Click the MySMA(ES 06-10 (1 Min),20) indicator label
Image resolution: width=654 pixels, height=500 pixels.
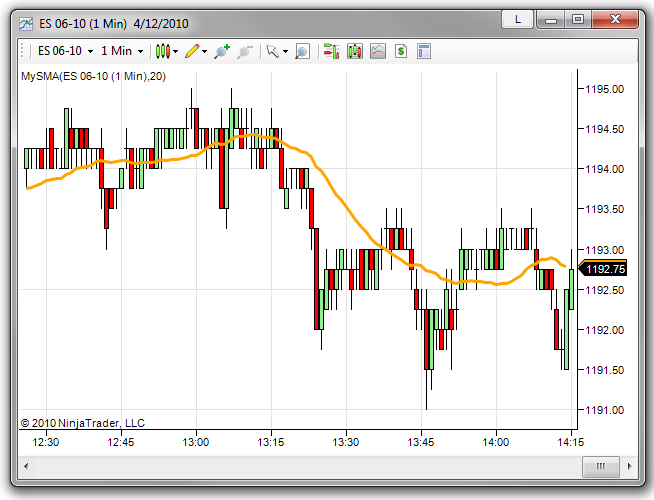coord(93,76)
